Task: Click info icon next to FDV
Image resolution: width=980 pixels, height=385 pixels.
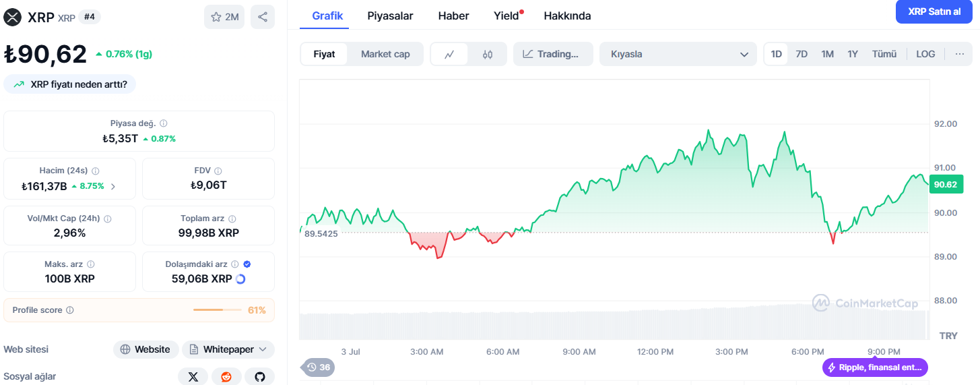Action: tap(218, 171)
